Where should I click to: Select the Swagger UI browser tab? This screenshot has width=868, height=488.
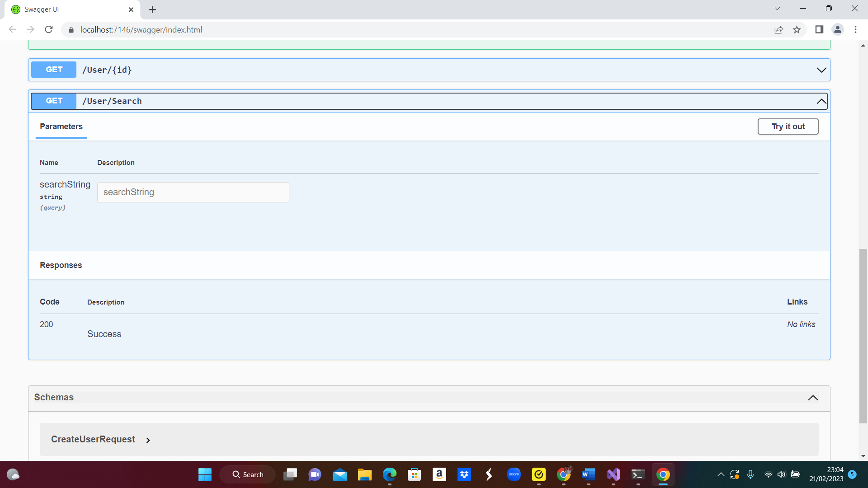72,9
